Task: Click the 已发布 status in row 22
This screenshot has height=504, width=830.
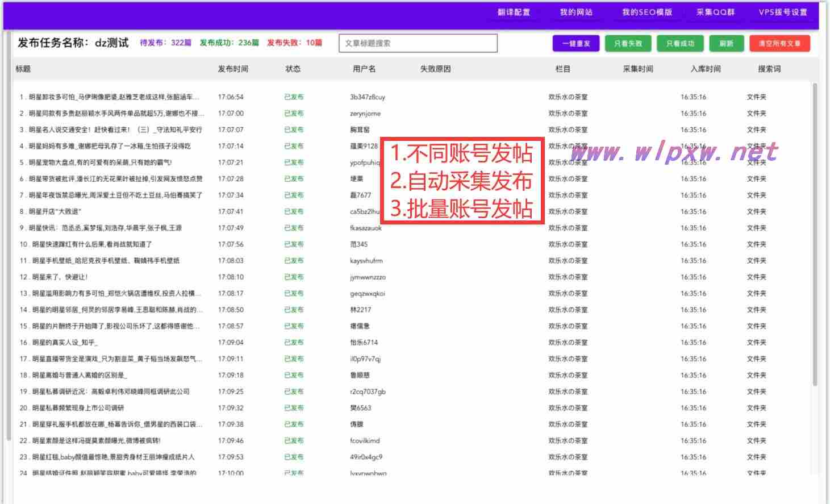Action: click(294, 441)
